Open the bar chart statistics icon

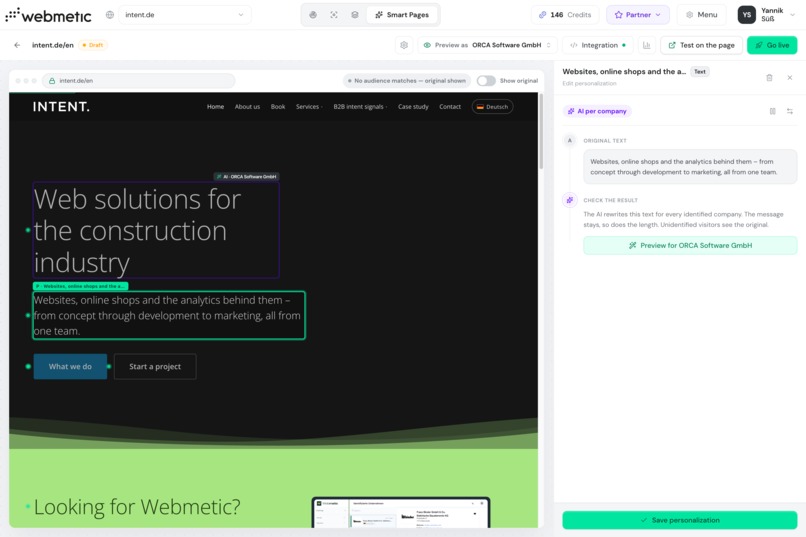click(x=647, y=45)
